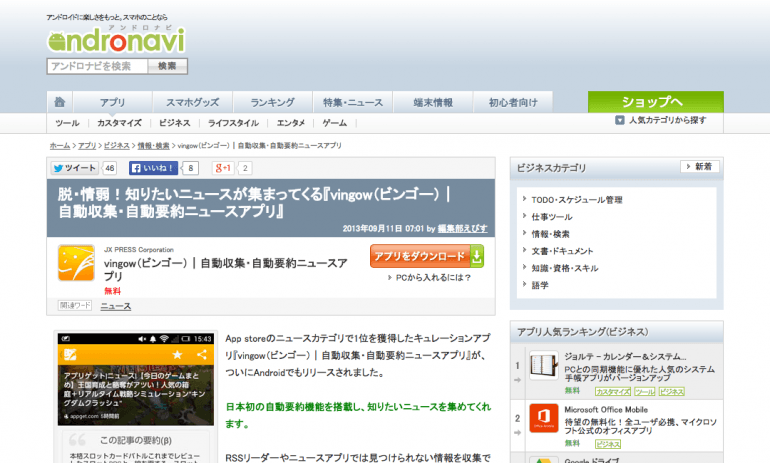Open the ランキング navigation tab

[273, 102]
